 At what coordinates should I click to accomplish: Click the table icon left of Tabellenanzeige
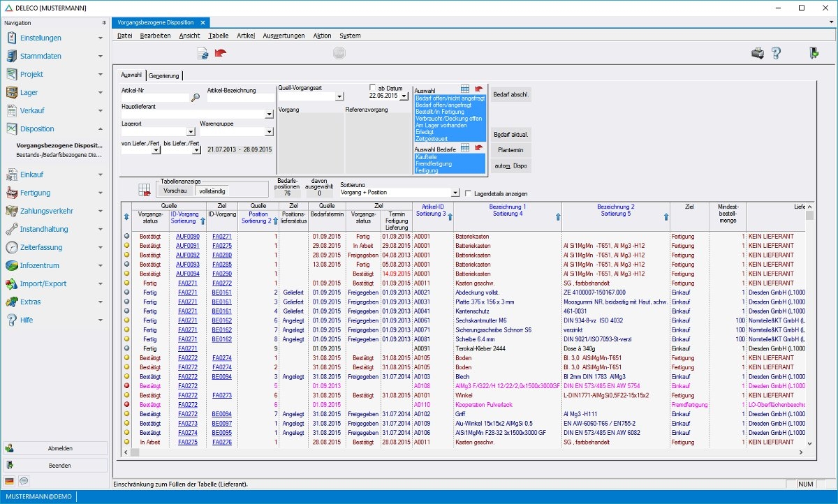(x=145, y=189)
